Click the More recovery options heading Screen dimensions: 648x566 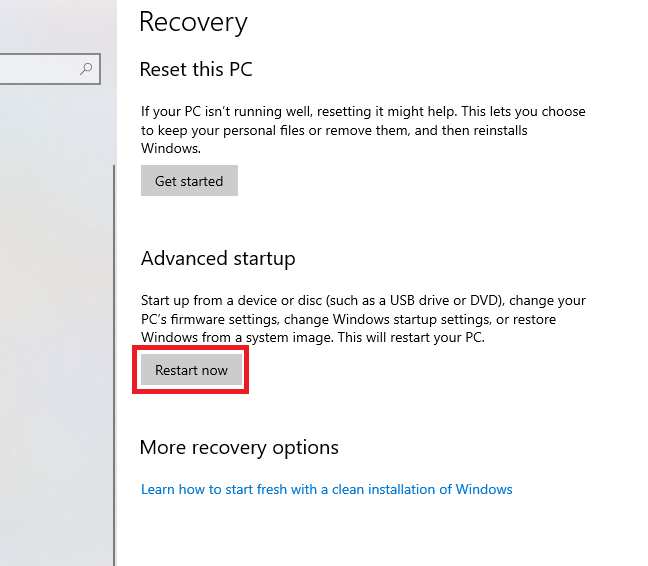coord(239,447)
